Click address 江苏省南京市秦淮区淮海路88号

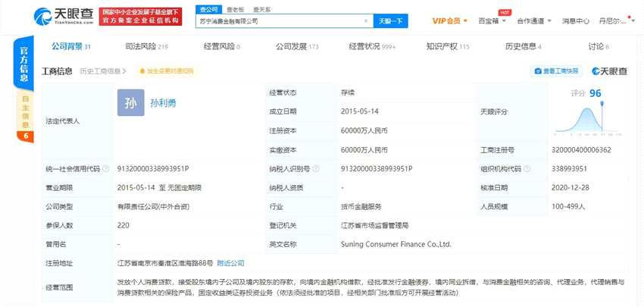pyautogui.click(x=165, y=263)
